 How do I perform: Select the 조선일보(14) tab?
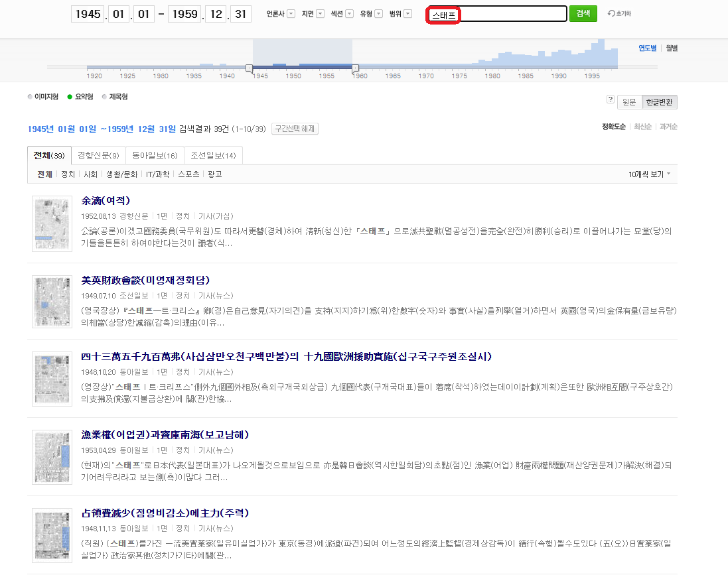tap(213, 155)
